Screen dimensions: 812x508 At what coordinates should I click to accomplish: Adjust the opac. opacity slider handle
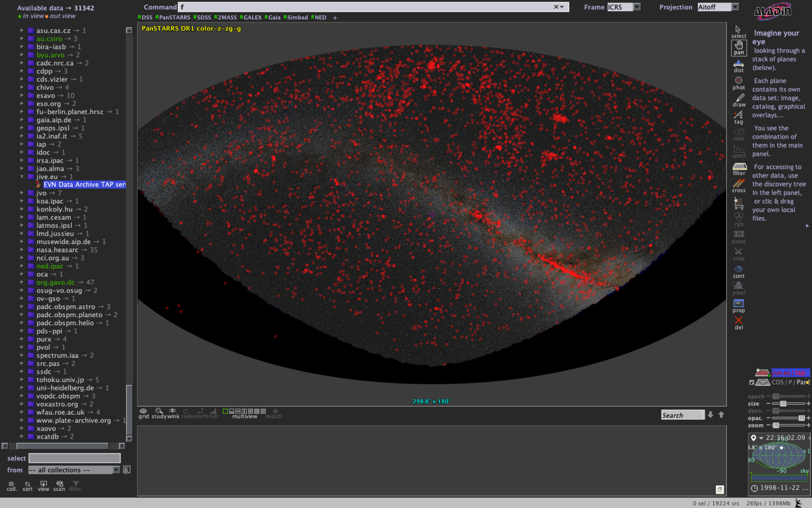(802, 418)
